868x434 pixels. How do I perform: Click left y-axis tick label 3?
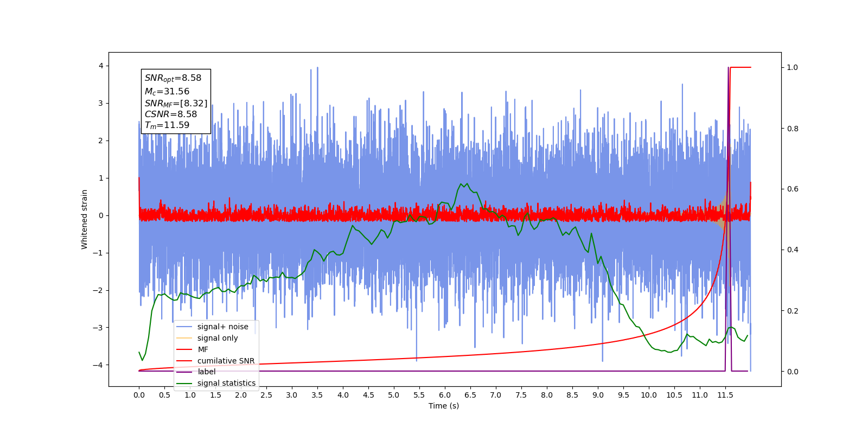point(101,103)
